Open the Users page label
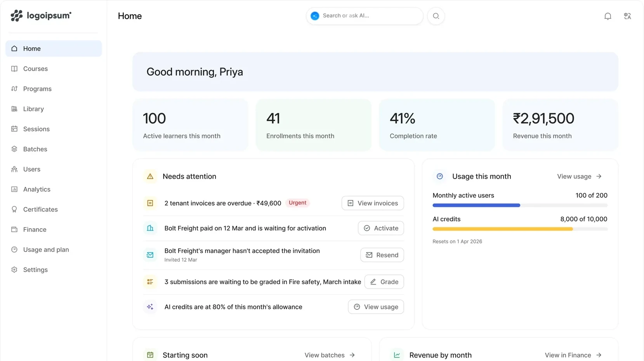 (x=32, y=169)
